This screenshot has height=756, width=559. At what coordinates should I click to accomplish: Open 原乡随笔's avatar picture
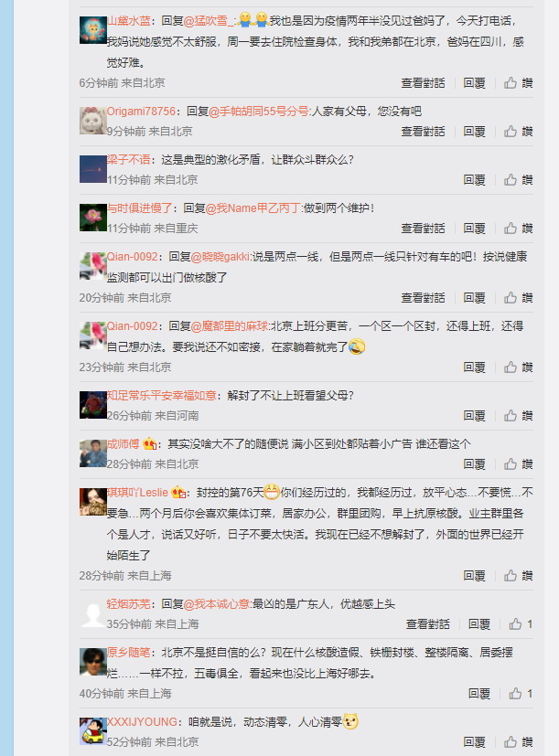point(92,662)
